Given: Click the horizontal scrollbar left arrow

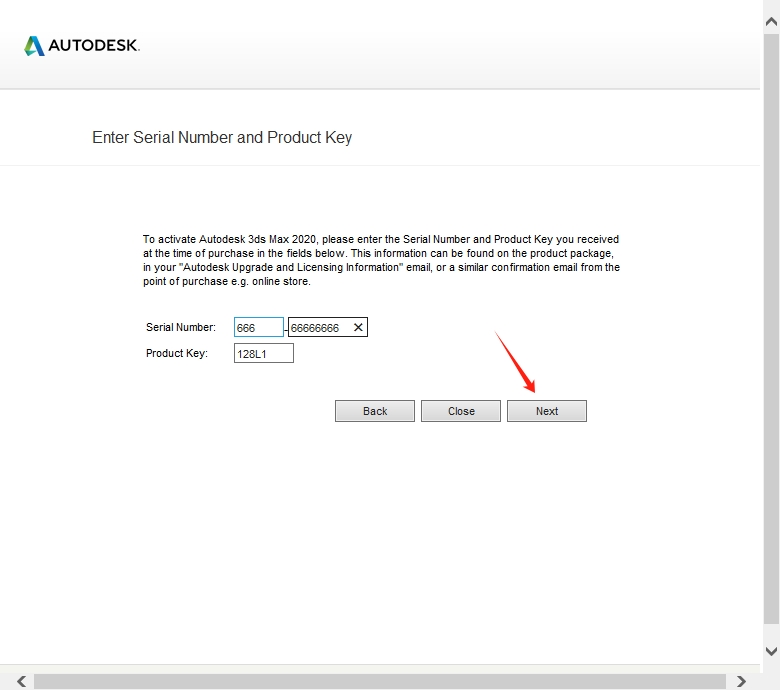Looking at the screenshot, I should pos(21,681).
